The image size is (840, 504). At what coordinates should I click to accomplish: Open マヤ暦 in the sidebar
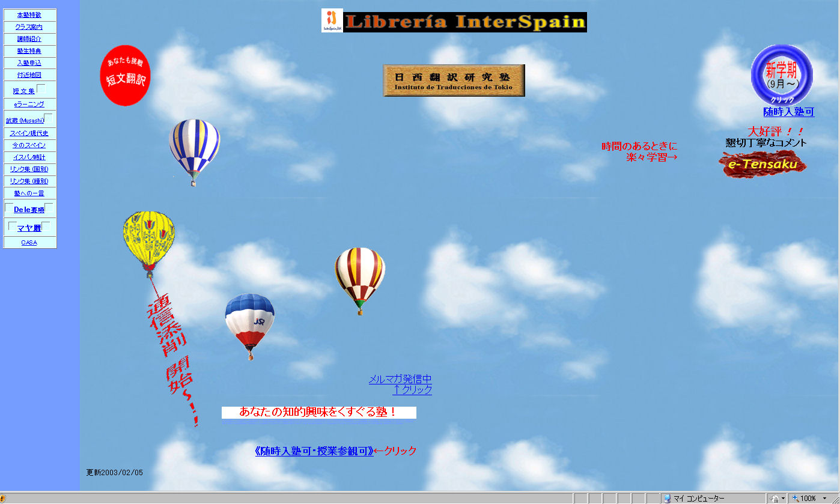[29, 228]
